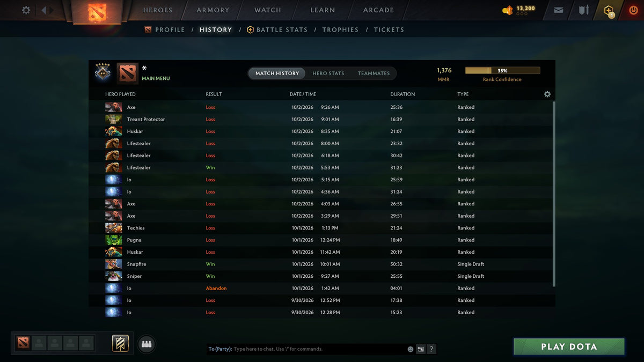Screen dimensions: 644x362
Task: Open the Watch menu
Action: pyautogui.click(x=267, y=10)
